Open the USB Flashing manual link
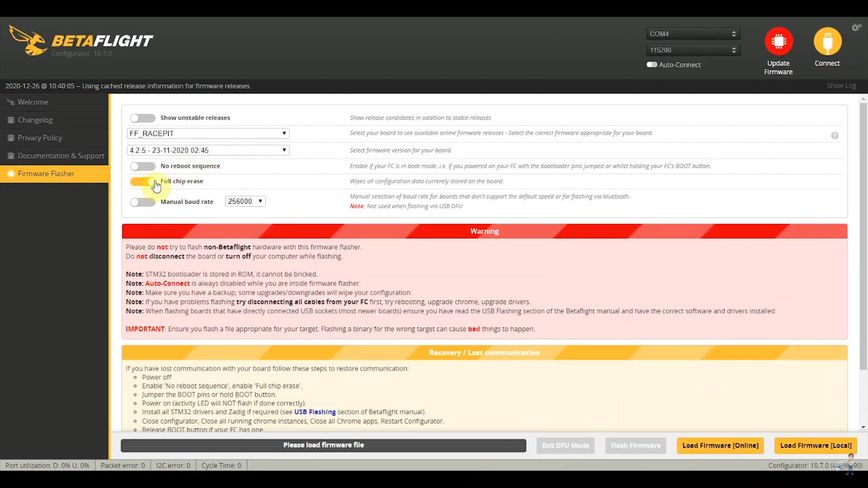The image size is (868, 488). (315, 412)
